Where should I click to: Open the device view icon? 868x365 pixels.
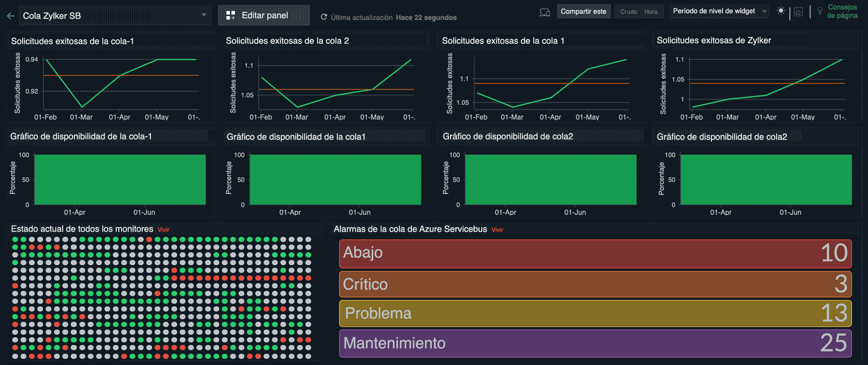click(x=545, y=12)
